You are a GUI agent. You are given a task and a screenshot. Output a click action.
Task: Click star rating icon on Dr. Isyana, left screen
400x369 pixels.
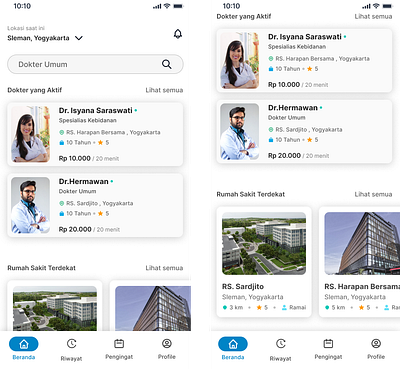click(100, 142)
